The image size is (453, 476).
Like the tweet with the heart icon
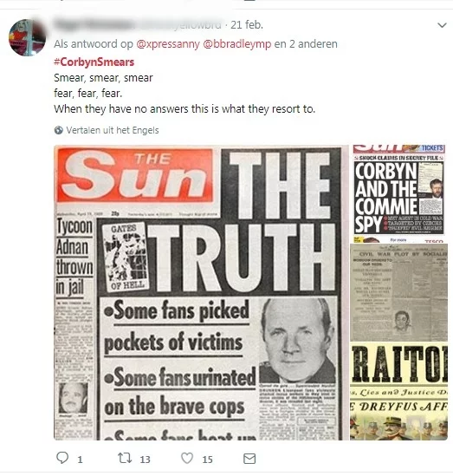coord(187,458)
